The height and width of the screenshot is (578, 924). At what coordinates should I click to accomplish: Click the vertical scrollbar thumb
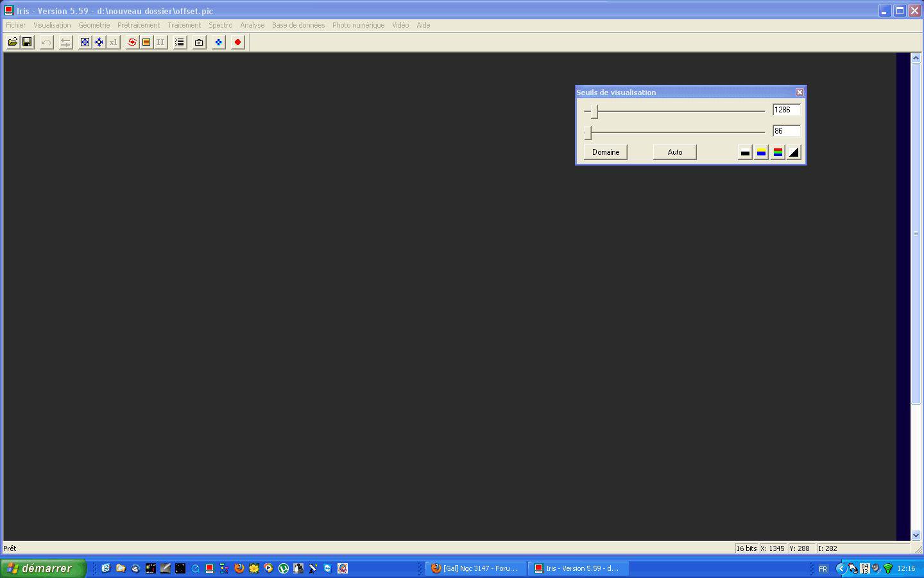[916, 234]
